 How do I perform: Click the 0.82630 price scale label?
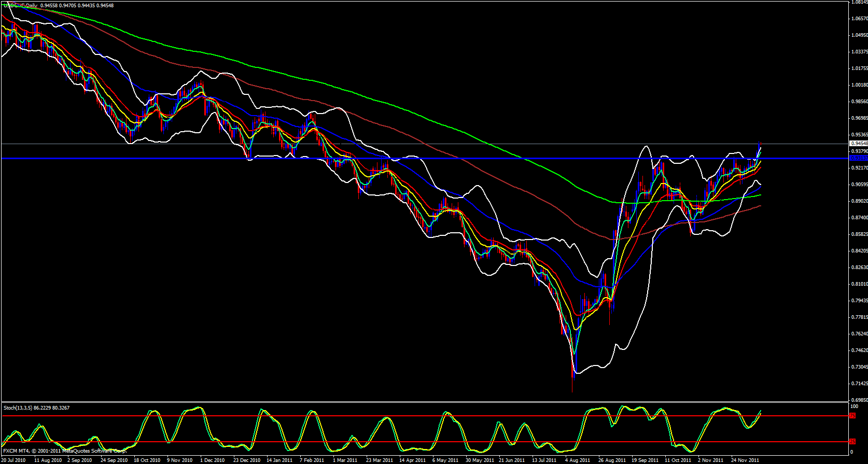[859, 268]
